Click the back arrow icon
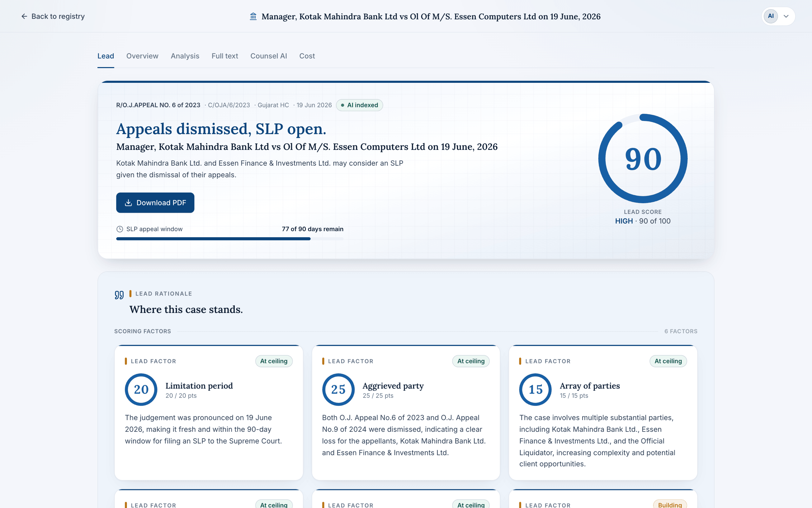812x508 pixels. tap(24, 16)
